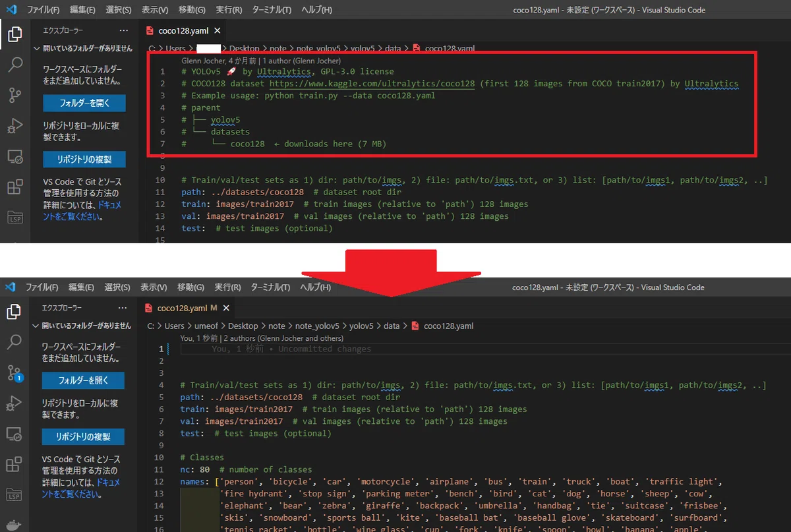Click フォルダーを開く button in the upper window
Screen dimensions: 791x532
pos(84,103)
